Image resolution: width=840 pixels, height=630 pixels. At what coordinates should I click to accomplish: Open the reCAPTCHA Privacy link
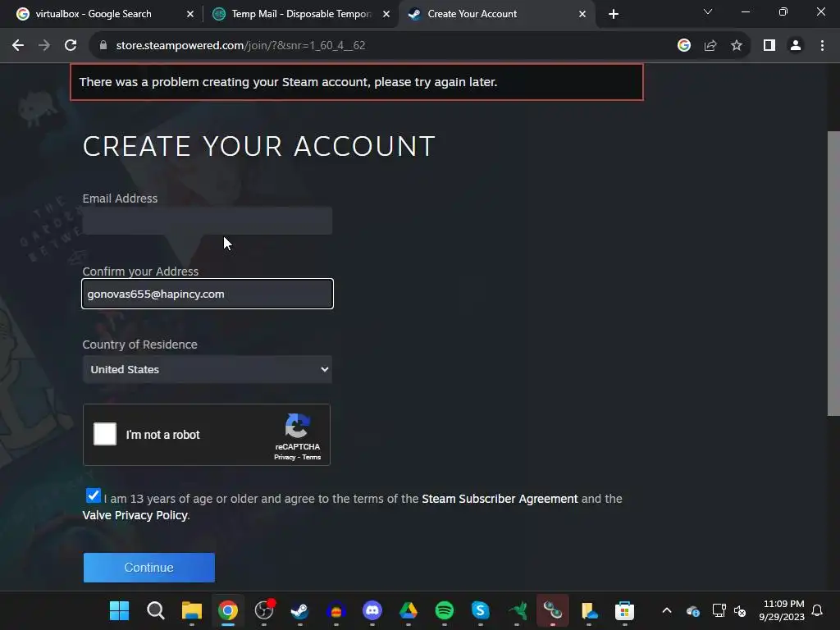[285, 457]
